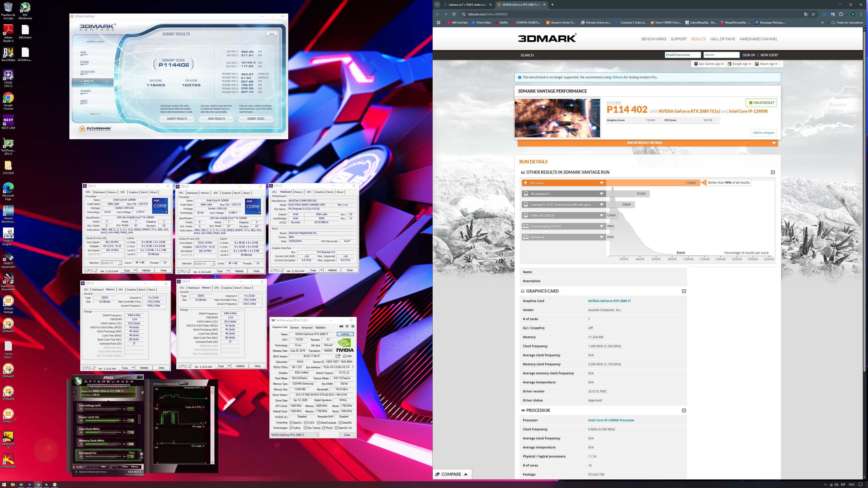Toggle the DirectML checkbox in GPU-Z
The image size is (868, 488).
(340, 422)
